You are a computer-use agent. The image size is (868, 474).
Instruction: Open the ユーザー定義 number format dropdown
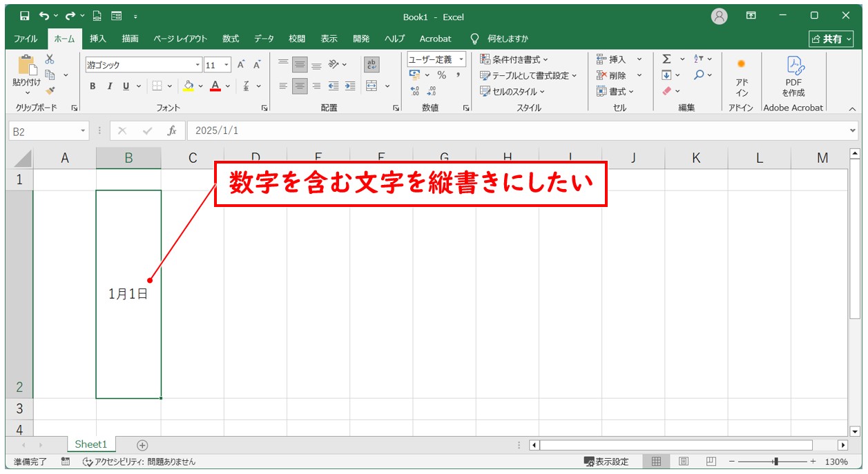(461, 59)
